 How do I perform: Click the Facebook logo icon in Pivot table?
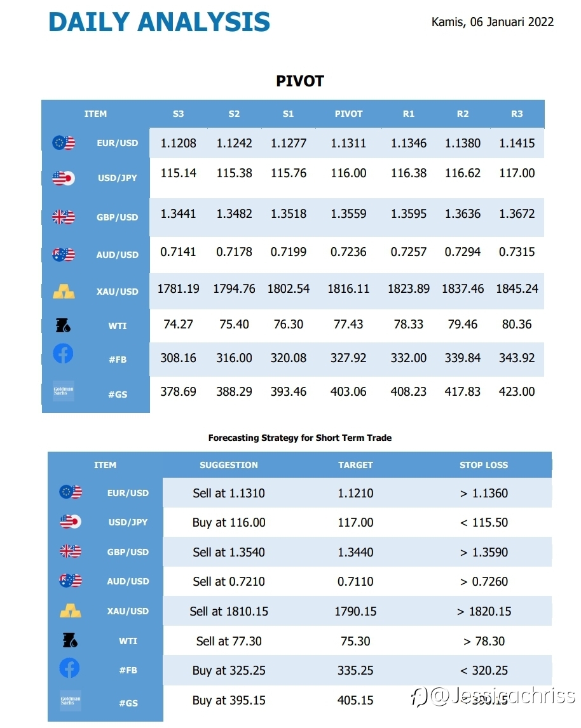63,353
